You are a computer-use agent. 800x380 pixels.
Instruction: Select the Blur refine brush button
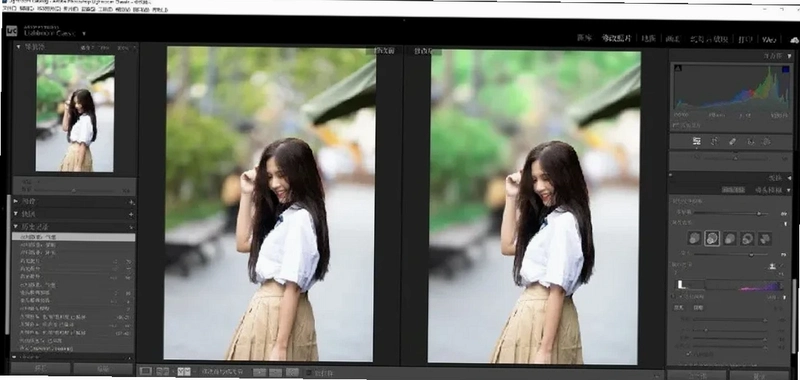[x=698, y=308]
